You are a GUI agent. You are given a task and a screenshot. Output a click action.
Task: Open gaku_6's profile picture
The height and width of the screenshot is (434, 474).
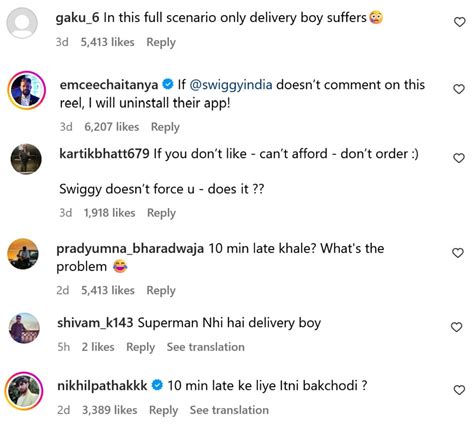tap(22, 23)
